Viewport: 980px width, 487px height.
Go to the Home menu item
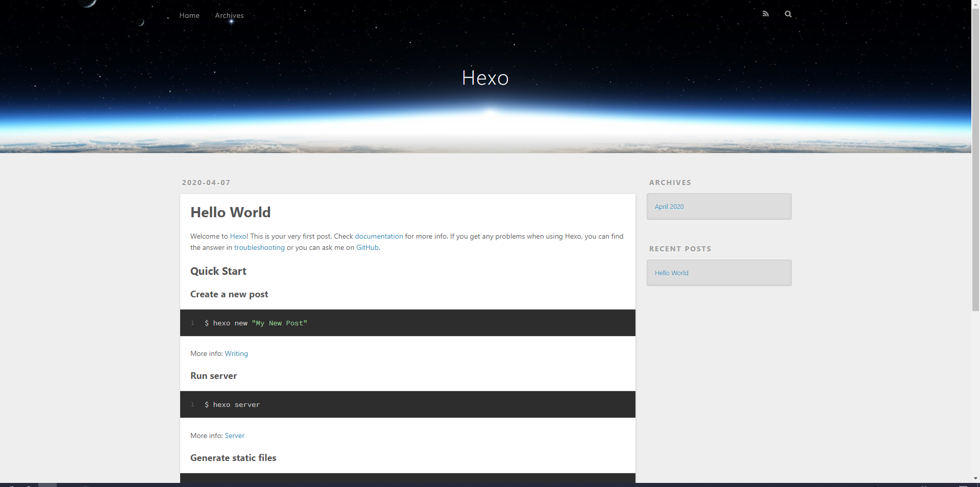189,15
